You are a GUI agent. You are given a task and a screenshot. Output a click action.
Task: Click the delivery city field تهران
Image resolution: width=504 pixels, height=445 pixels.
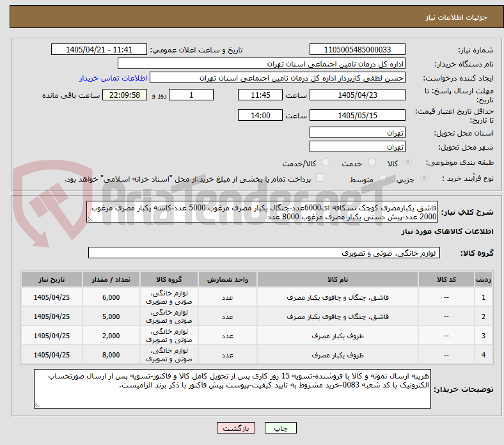(357, 146)
